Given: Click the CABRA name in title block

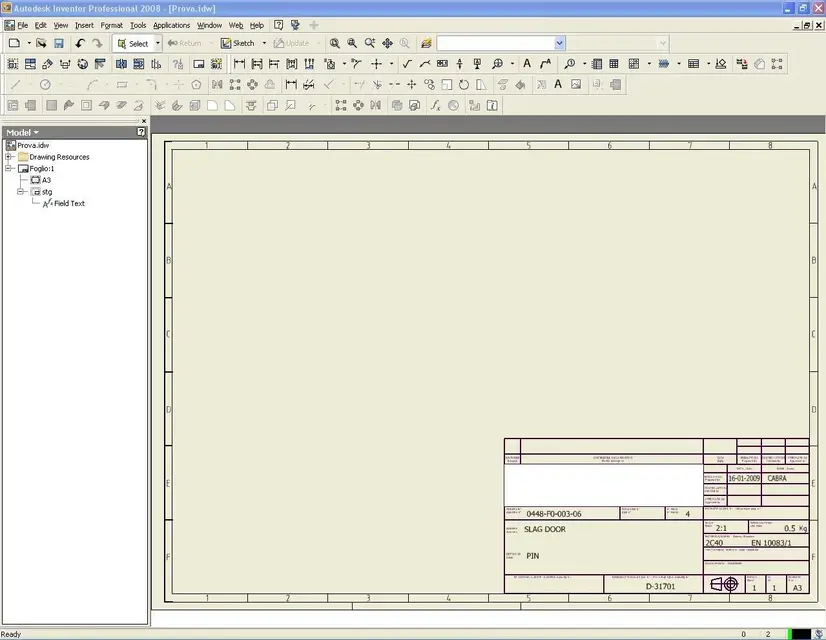Looking at the screenshot, I should tap(777, 478).
